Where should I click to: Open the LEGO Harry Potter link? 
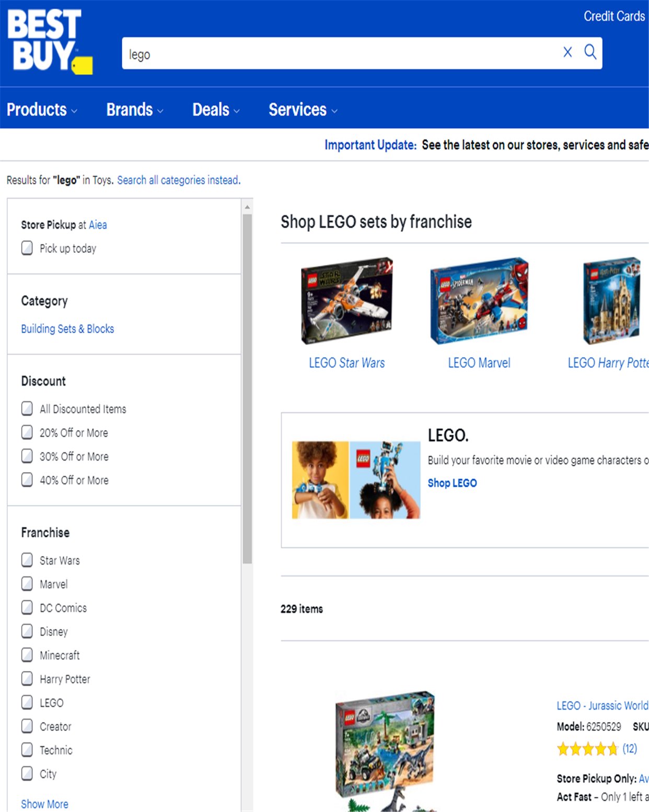point(608,363)
